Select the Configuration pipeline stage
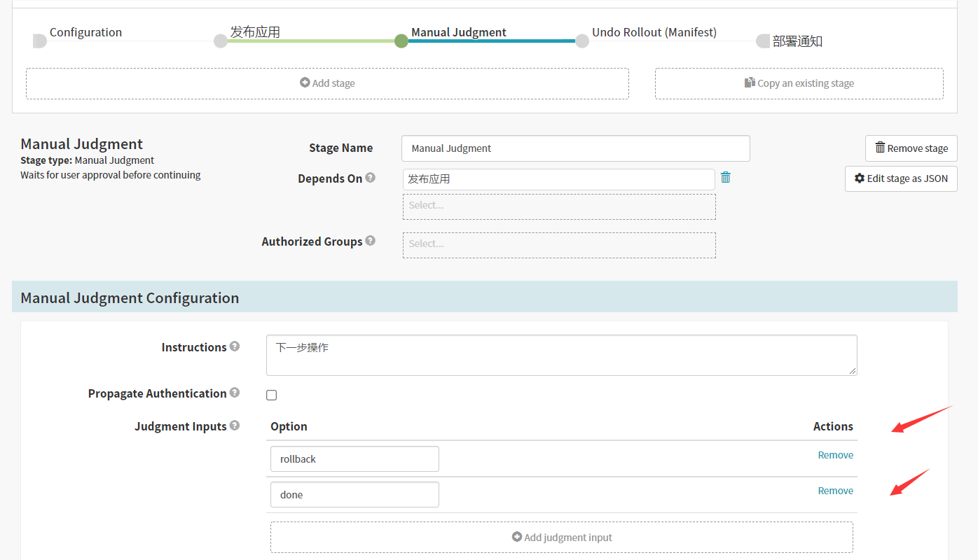This screenshot has width=978, height=560. point(85,32)
